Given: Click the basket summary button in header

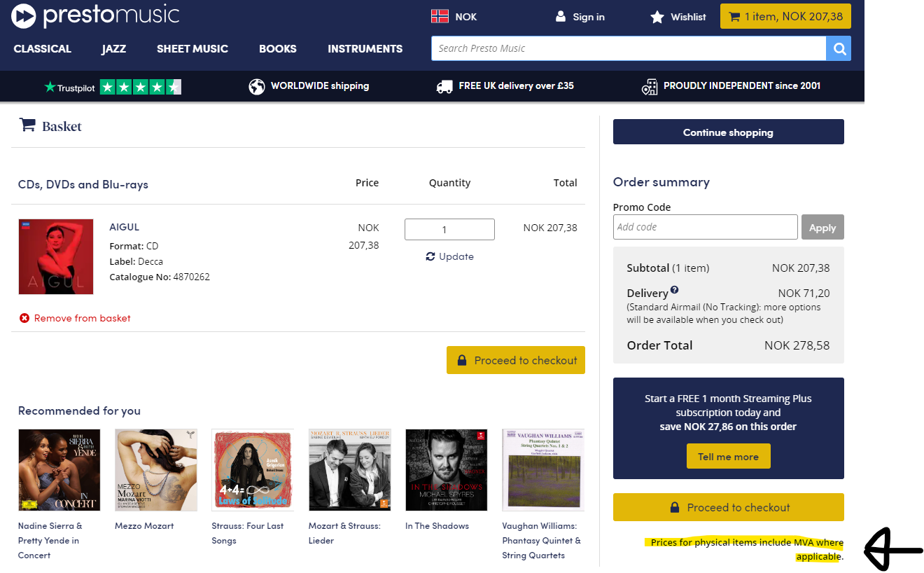Looking at the screenshot, I should point(785,16).
